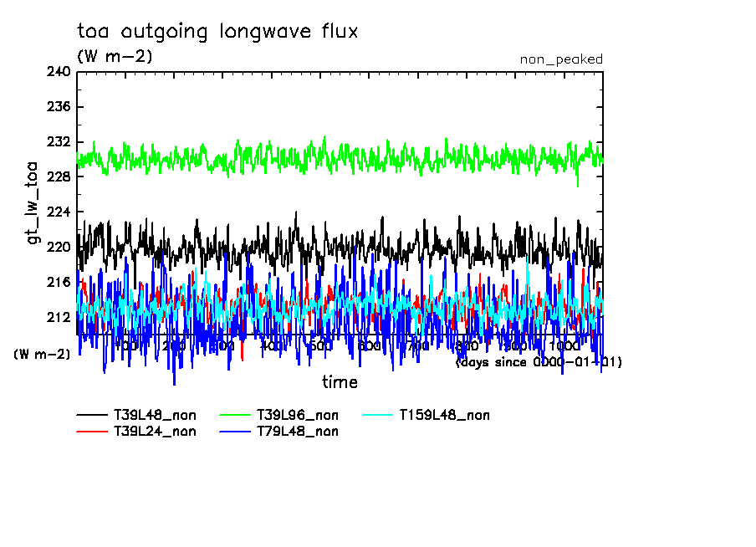Screen dimensions: 756x547
Task: Select the T79L48_non legend label
Action: (298, 432)
